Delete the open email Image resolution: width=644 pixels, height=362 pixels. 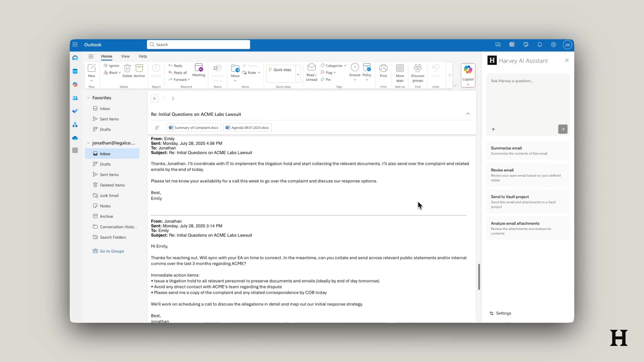click(x=127, y=71)
